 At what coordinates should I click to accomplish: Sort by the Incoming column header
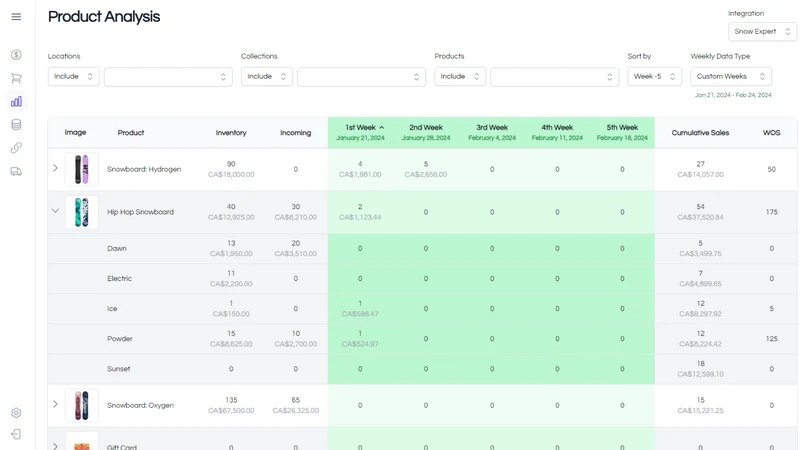point(295,133)
